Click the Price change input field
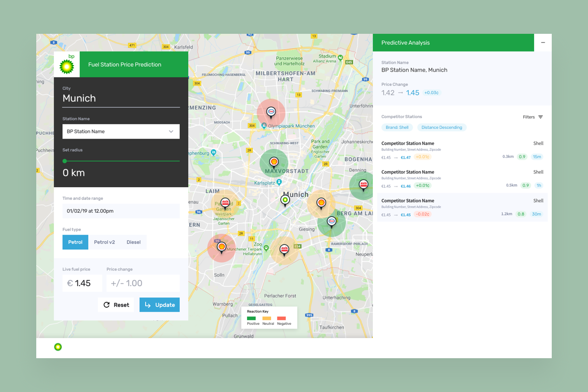Image resolution: width=588 pixels, height=392 pixels. click(x=143, y=283)
